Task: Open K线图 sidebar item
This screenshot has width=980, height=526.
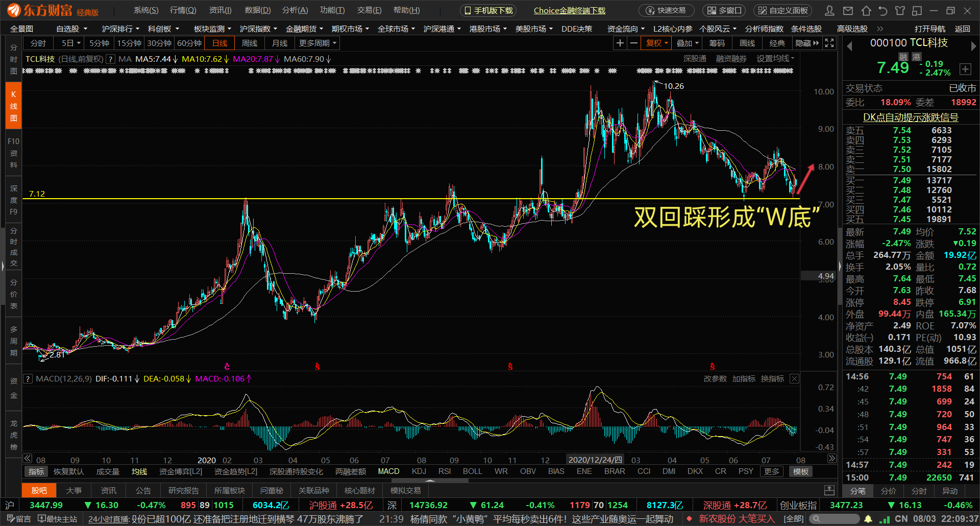Action: tap(14, 106)
